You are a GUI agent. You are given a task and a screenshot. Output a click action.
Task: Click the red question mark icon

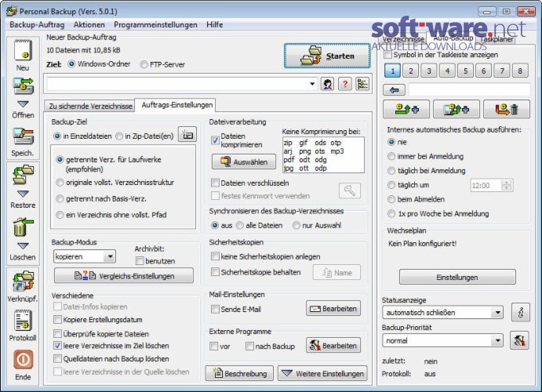click(x=344, y=84)
